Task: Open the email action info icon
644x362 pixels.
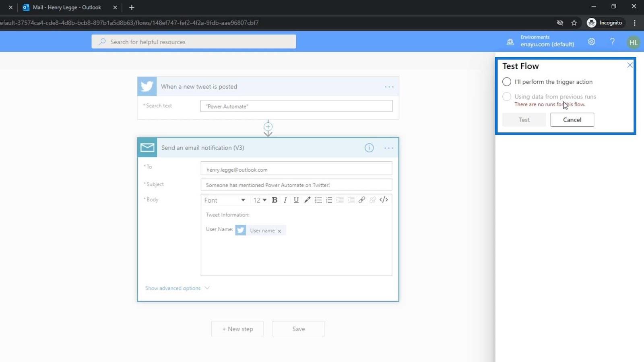Action: (x=369, y=148)
